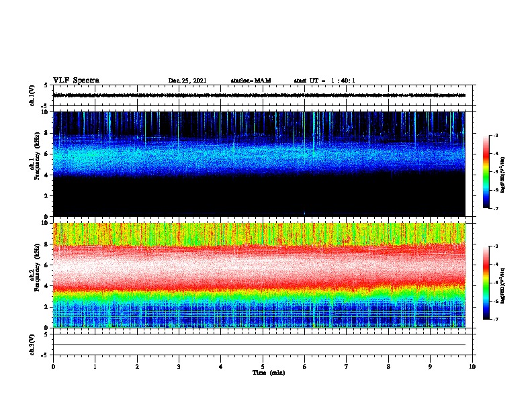The height and width of the screenshot is (411, 532).
Task: Click the ch.1 waveform trace at the top
Action: point(259,95)
